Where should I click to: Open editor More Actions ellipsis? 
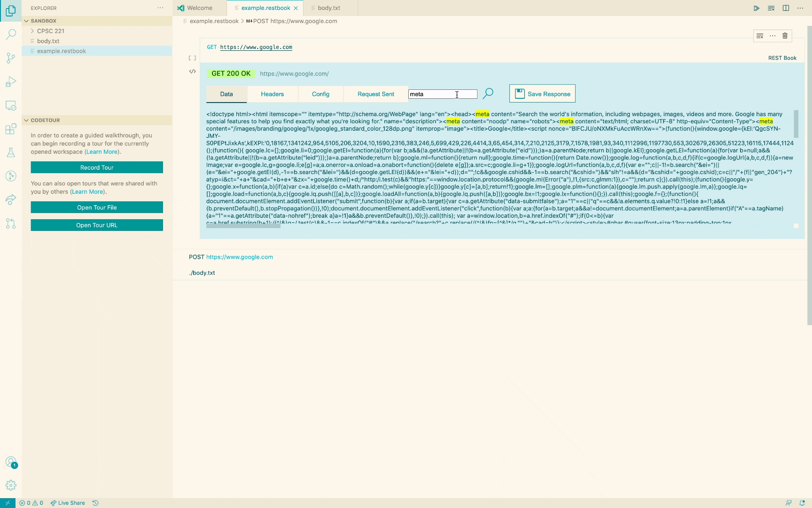coord(800,8)
